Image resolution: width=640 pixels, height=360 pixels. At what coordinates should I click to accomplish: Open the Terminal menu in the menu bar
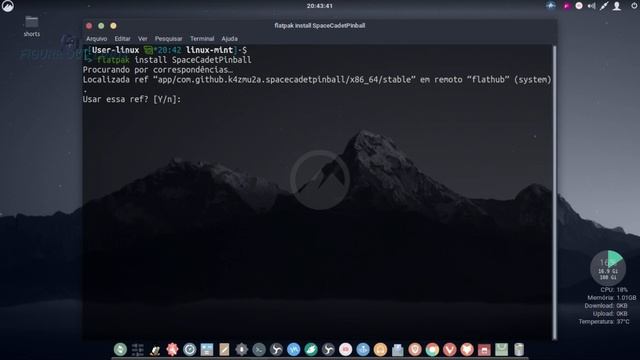(202, 39)
